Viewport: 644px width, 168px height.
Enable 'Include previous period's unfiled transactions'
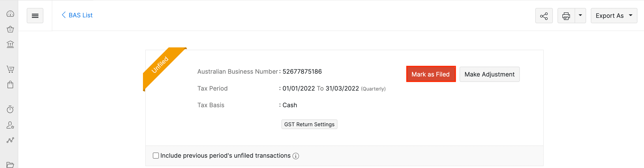coord(156,155)
